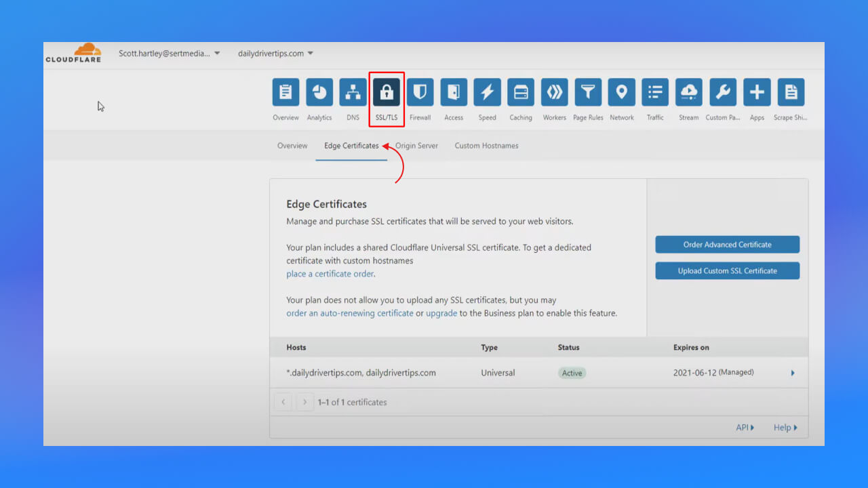Expand the dailydrivertips.com certificate row arrow
The image size is (868, 488).
pos(793,373)
